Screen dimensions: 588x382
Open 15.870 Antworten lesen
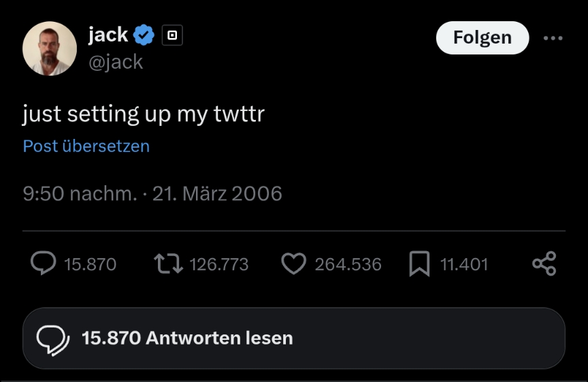coord(187,338)
